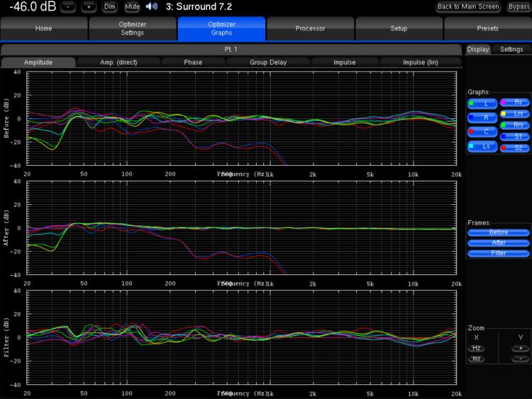Toggle the S2 subwoofer graph
The image size is (532, 399).
[514, 148]
